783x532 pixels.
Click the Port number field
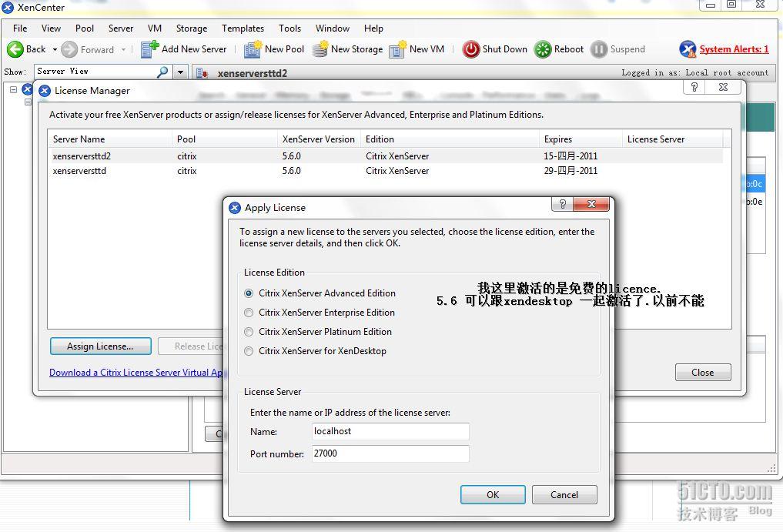click(390, 453)
